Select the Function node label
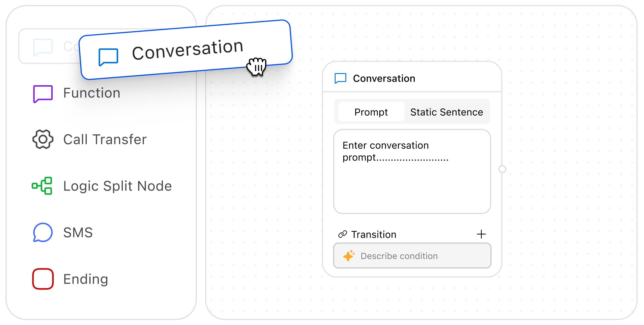This screenshot has width=644, height=325. pos(92,93)
